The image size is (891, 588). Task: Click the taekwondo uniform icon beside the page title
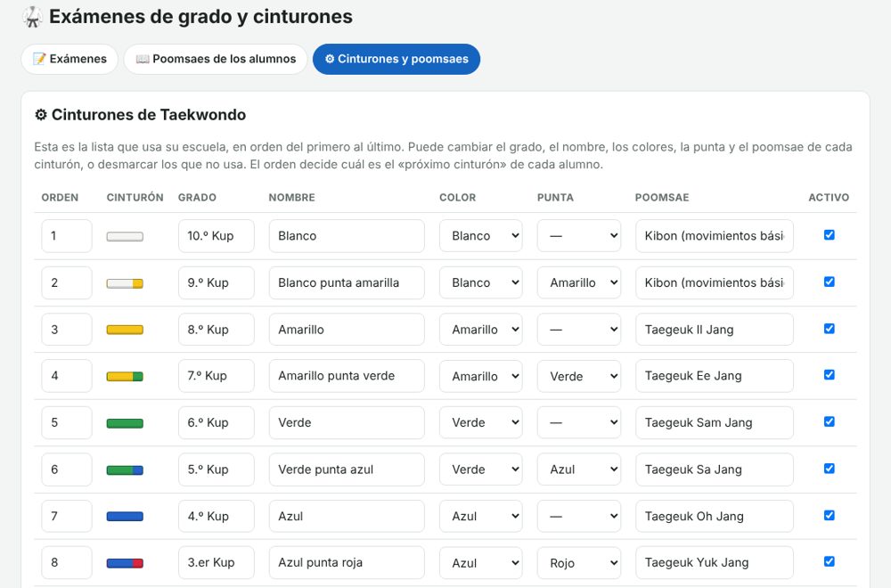(x=32, y=17)
